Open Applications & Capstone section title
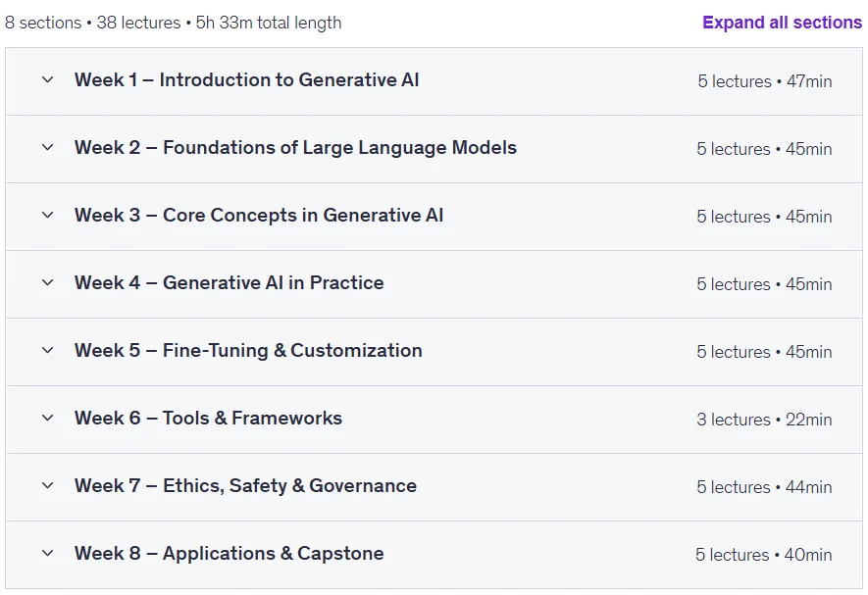 273,554
